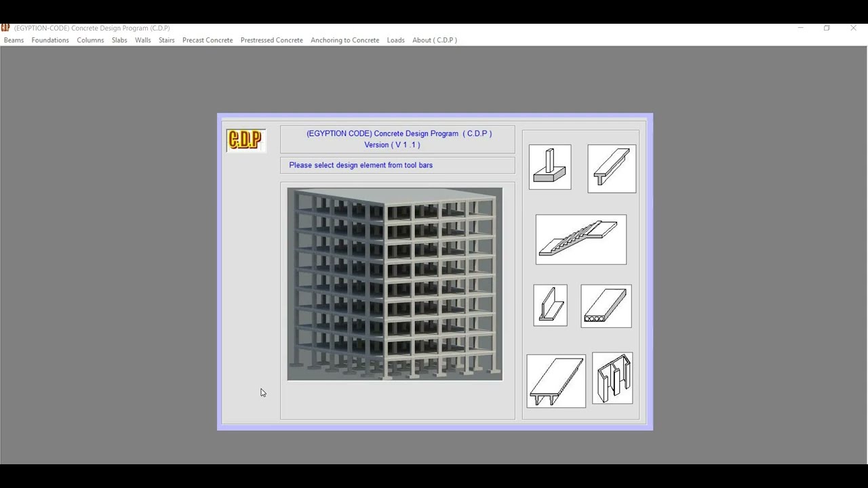Click the C.D.P logo in the dialog

(x=245, y=140)
